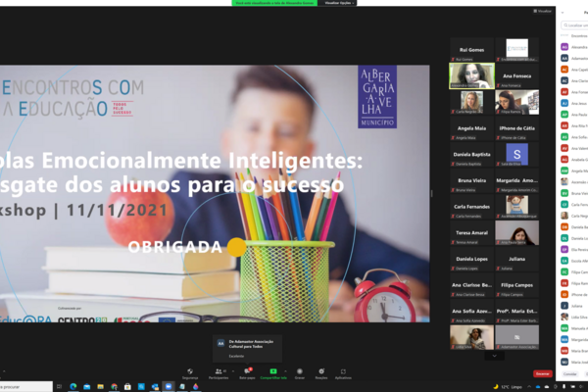This screenshot has width=588, height=392.
Task: Select Bruna Vieira video tile
Action: tap(471, 180)
